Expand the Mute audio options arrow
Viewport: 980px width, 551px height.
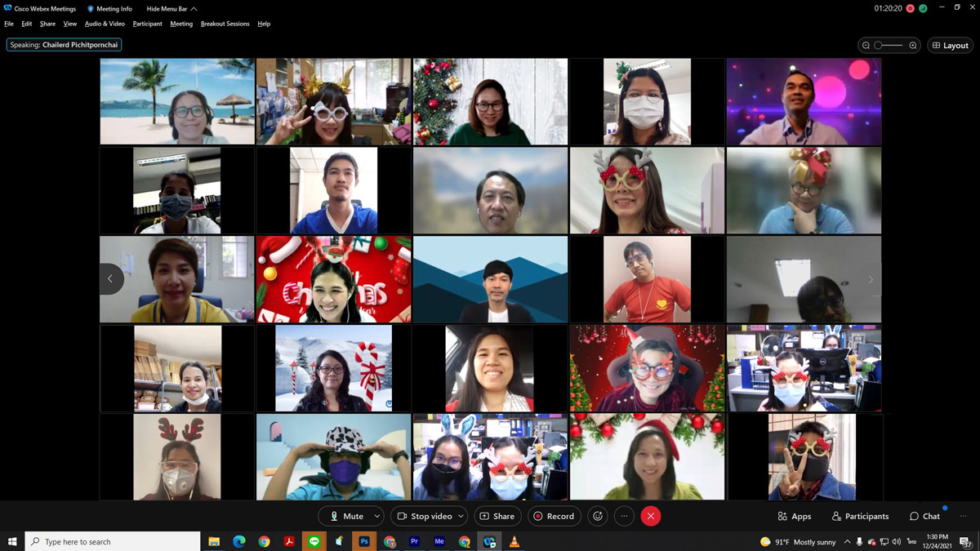(x=376, y=516)
